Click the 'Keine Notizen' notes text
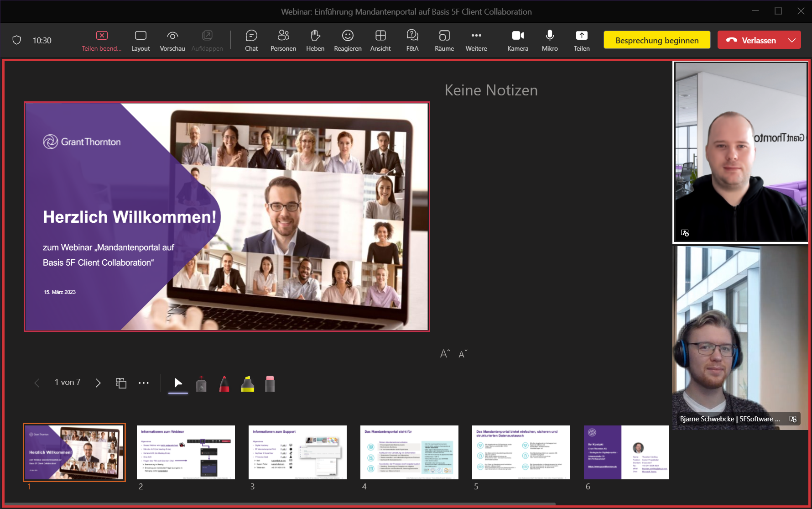Screen dimensions: 812x509 click(491, 90)
